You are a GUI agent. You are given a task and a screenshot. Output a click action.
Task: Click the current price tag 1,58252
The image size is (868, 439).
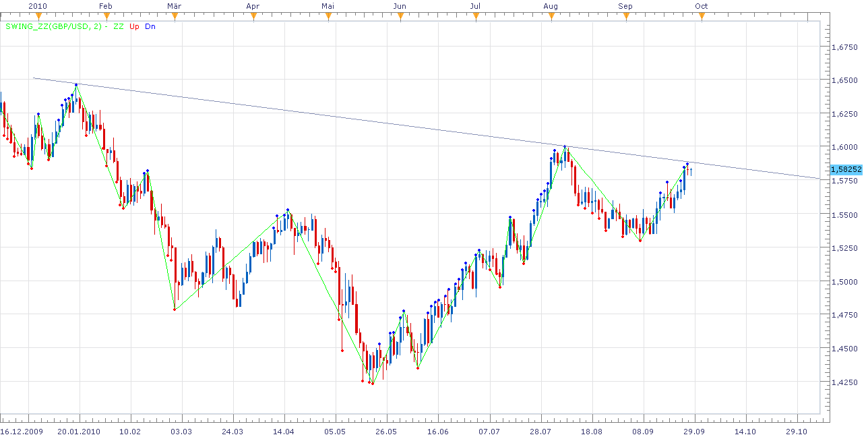(x=846, y=169)
